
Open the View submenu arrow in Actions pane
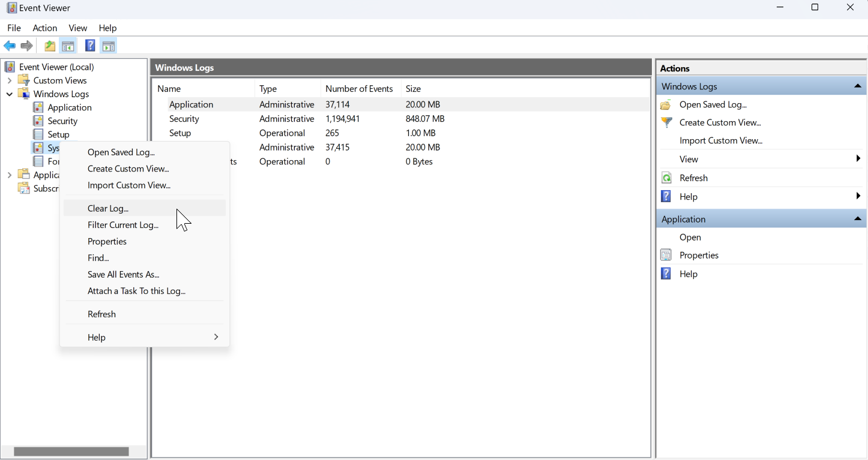858,159
